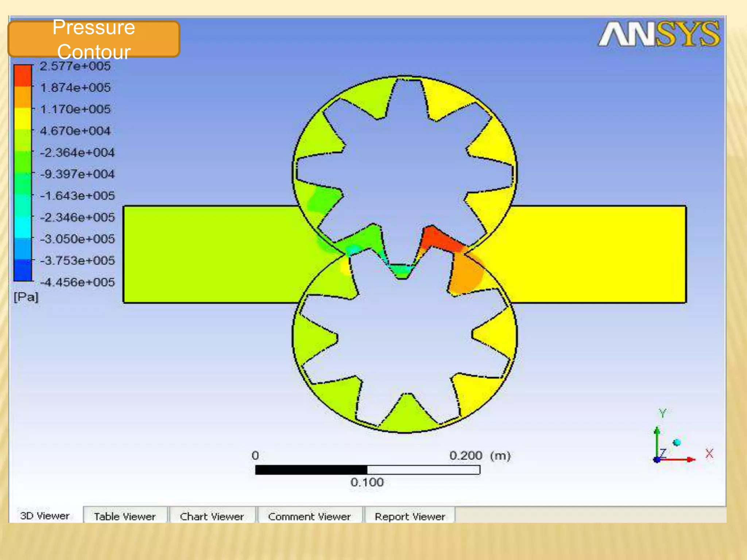Click the 0.100 scale label
Screen dimensions: 747x560
pyautogui.click(x=367, y=482)
